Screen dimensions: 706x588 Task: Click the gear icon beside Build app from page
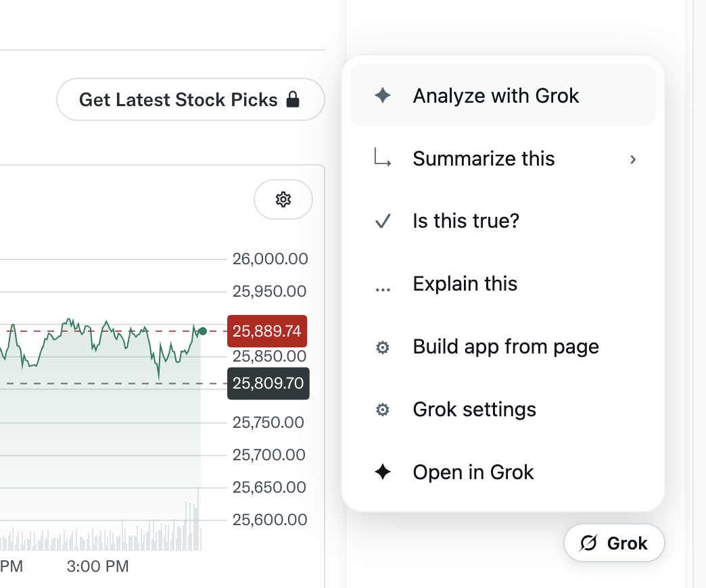tap(383, 347)
